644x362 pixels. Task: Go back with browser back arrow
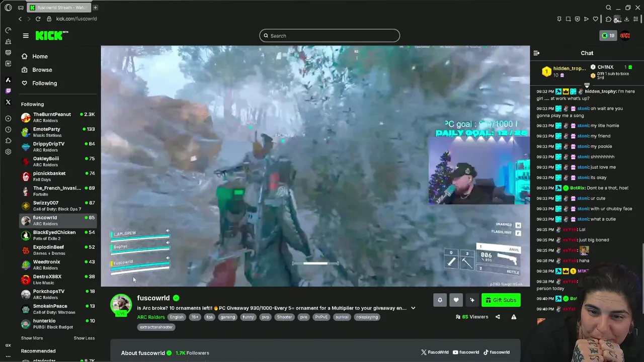(x=20, y=19)
